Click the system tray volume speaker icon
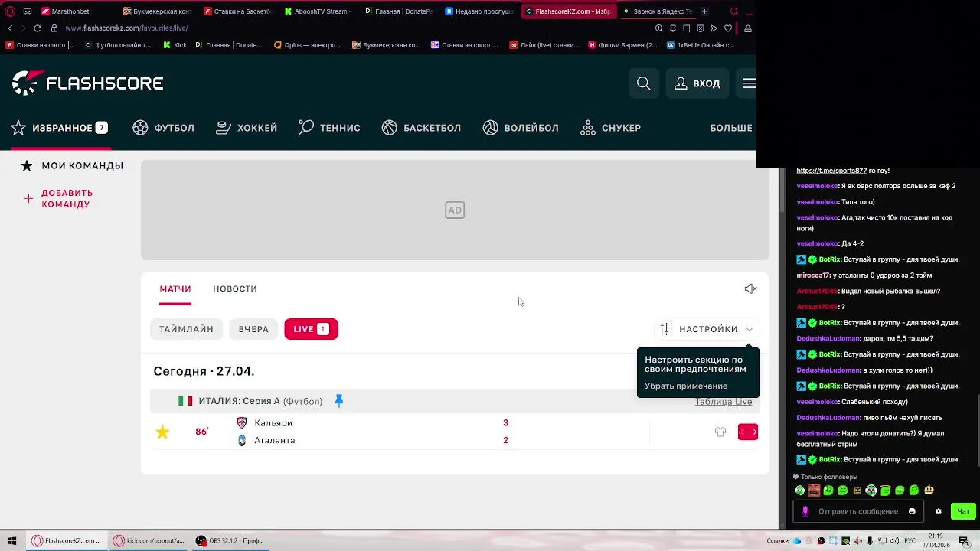980x551 pixels. [x=895, y=541]
